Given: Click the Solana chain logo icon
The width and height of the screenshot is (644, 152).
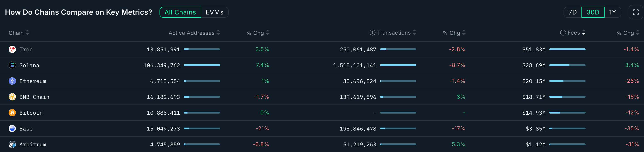Looking at the screenshot, I should pos(12,65).
